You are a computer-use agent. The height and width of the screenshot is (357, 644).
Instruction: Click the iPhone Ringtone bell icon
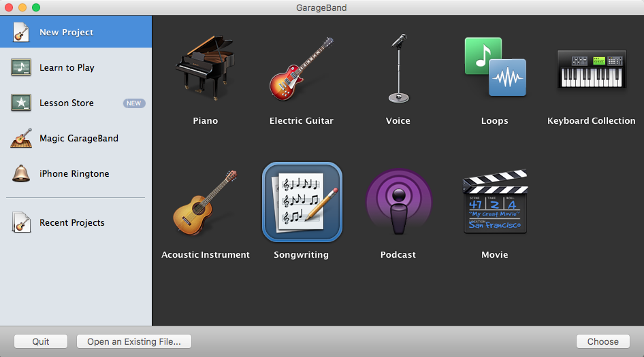pyautogui.click(x=21, y=173)
